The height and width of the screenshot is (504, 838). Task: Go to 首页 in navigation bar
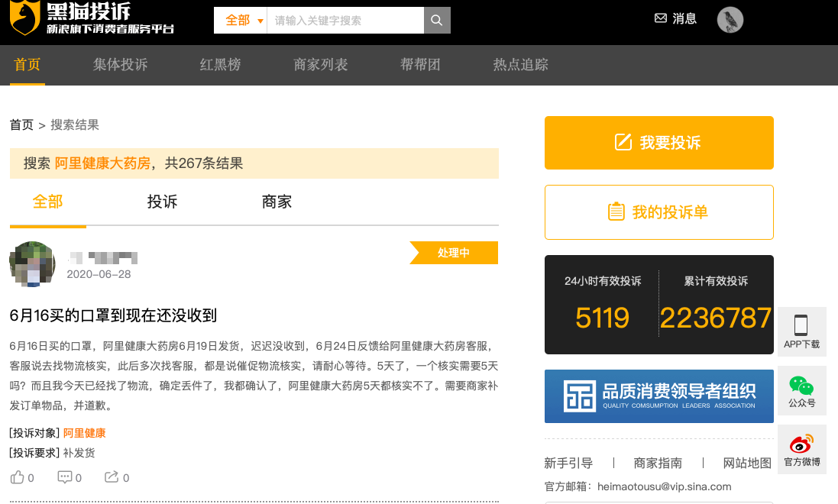pyautogui.click(x=28, y=65)
